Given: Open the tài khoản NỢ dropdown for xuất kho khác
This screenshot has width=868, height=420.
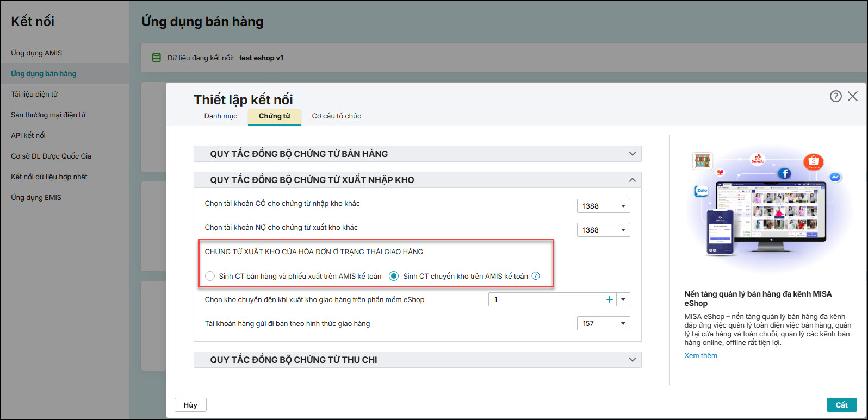Looking at the screenshot, I should pyautogui.click(x=603, y=230).
